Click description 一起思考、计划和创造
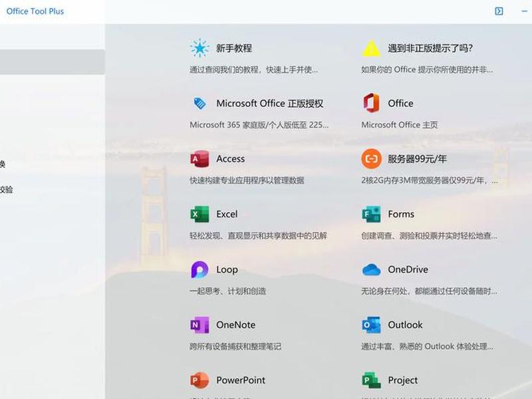 pyautogui.click(x=227, y=291)
